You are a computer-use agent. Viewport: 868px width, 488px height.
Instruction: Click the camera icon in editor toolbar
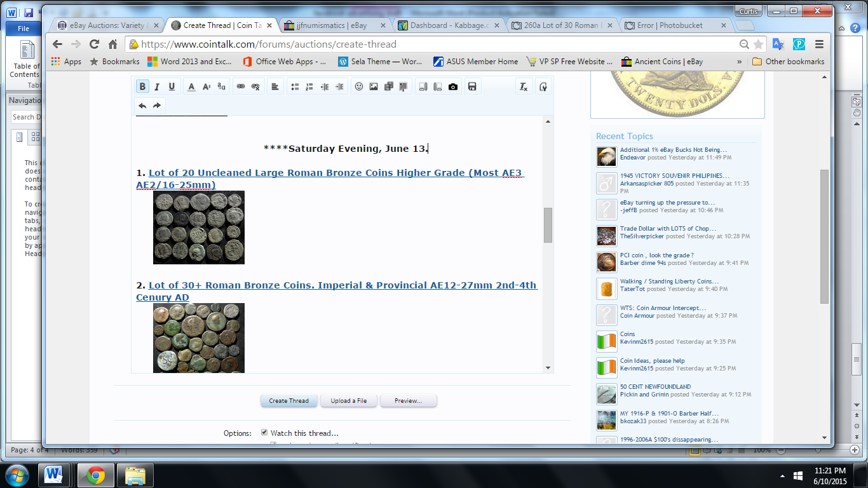[x=452, y=87]
